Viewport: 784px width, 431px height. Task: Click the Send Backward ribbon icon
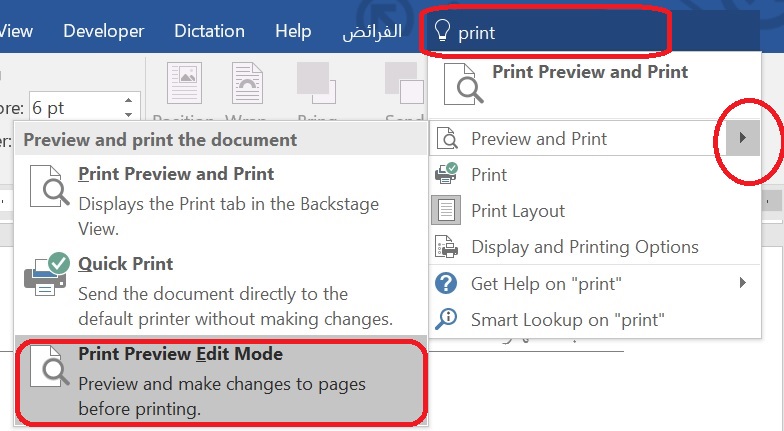pyautogui.click(x=404, y=83)
